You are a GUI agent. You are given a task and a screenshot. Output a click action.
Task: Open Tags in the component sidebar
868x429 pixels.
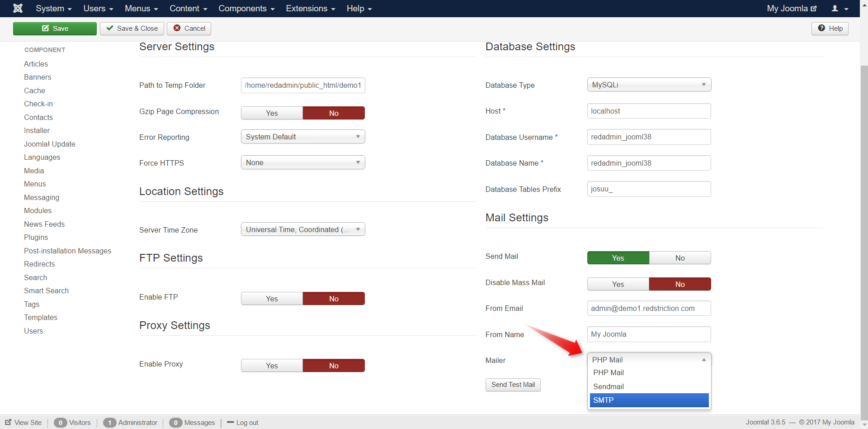(x=32, y=304)
